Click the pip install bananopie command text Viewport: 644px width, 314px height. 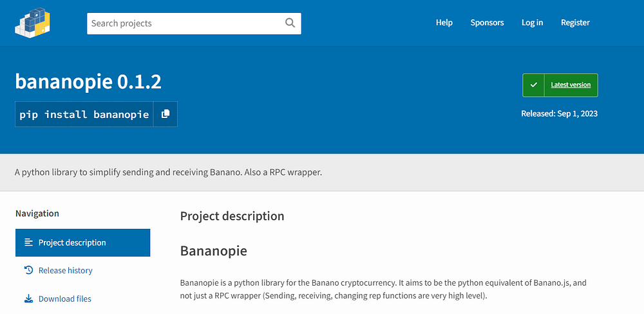[x=84, y=114]
